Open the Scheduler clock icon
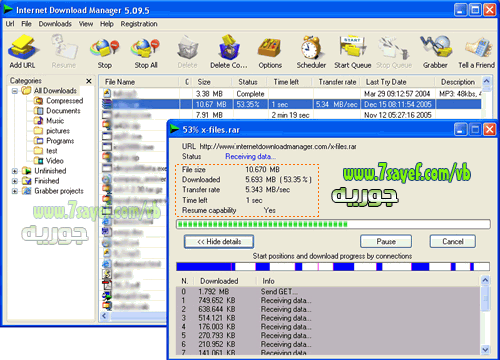Screen dimensions: 500x360 pos(311,51)
